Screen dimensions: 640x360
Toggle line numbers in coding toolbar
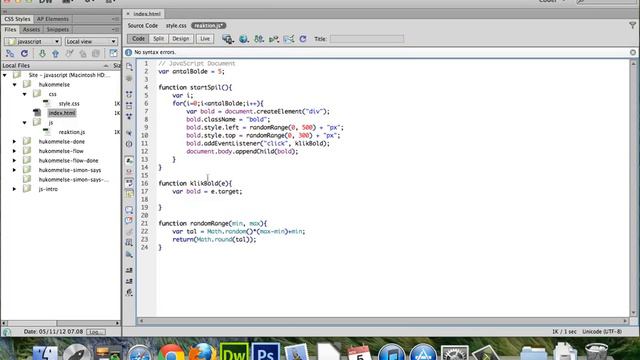pyautogui.click(x=129, y=160)
